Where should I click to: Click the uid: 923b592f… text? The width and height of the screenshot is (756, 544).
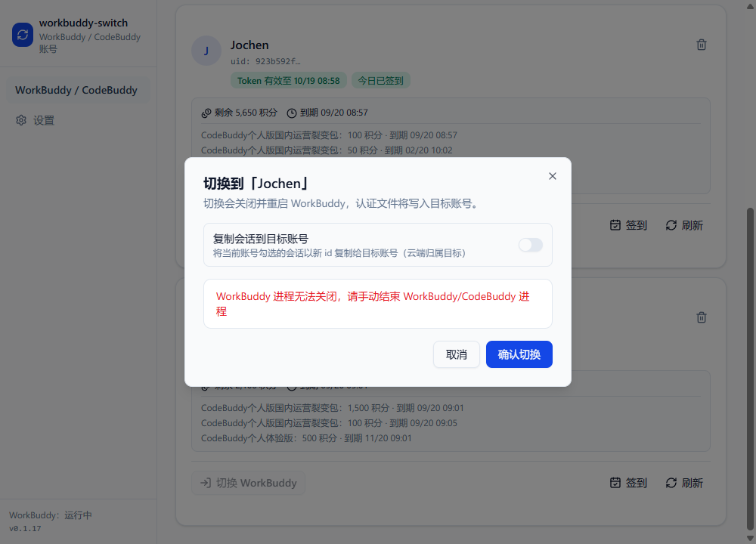[x=265, y=61]
